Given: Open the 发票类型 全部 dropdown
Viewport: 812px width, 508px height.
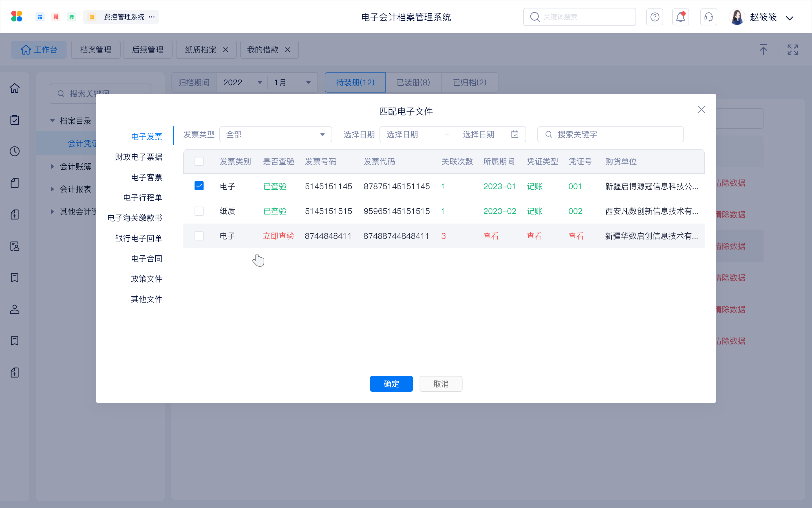Looking at the screenshot, I should [275, 134].
